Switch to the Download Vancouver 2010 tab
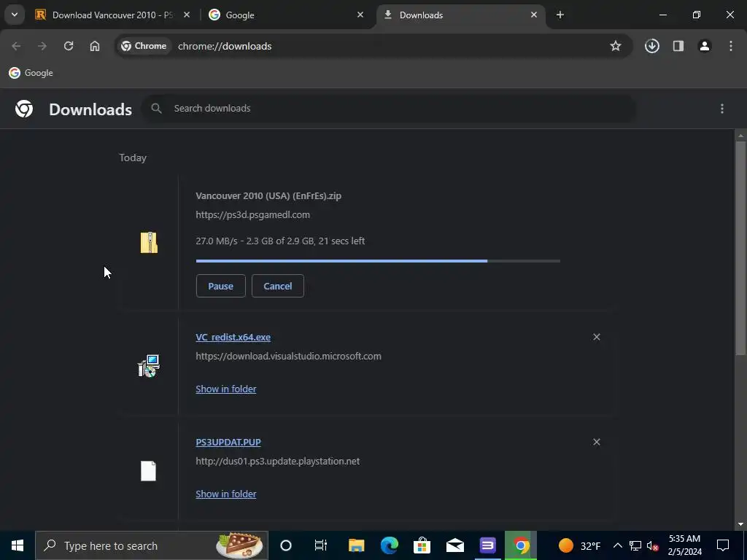 click(112, 15)
